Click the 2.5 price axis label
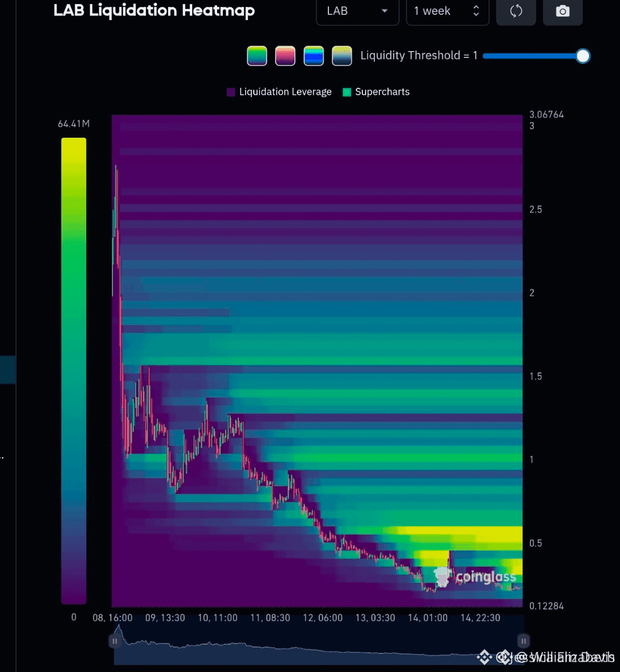This screenshot has height=672, width=620. (536, 209)
